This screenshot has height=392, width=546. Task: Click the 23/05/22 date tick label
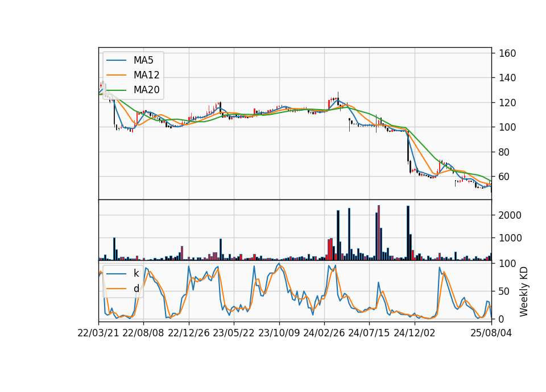coord(234,333)
